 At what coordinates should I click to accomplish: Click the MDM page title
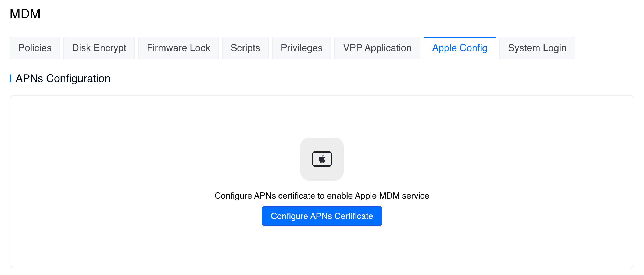[x=25, y=14]
